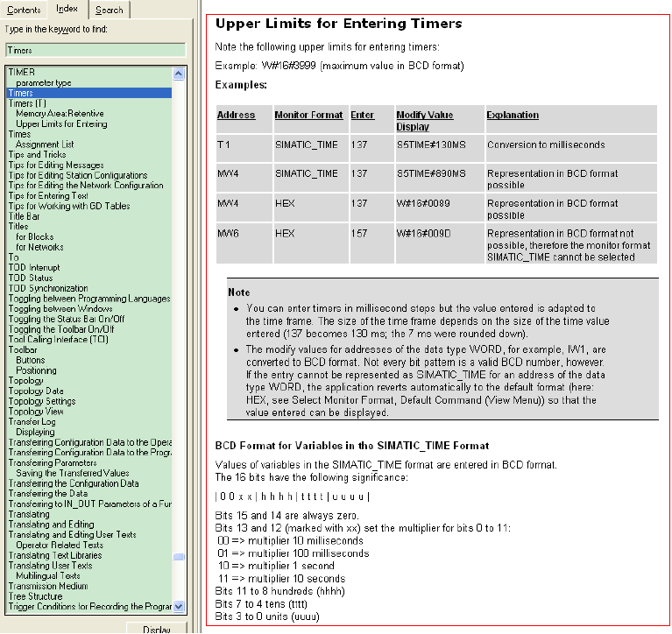The image size is (672, 634).
Task: Choose 'Translating Text Libraries' entry
Action: pyautogui.click(x=54, y=555)
